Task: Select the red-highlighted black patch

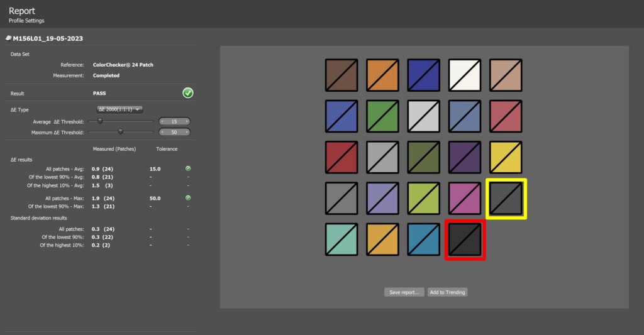Action: click(x=465, y=239)
